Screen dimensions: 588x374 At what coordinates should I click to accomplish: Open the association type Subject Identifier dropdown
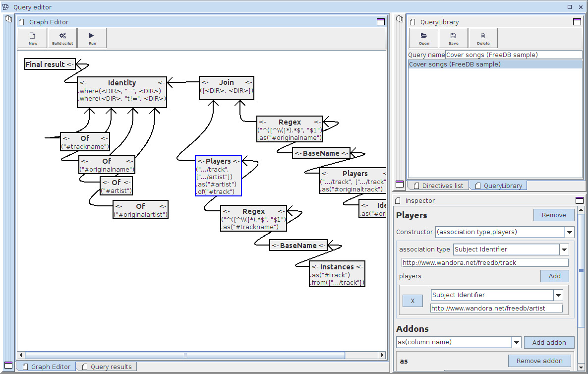coord(564,249)
